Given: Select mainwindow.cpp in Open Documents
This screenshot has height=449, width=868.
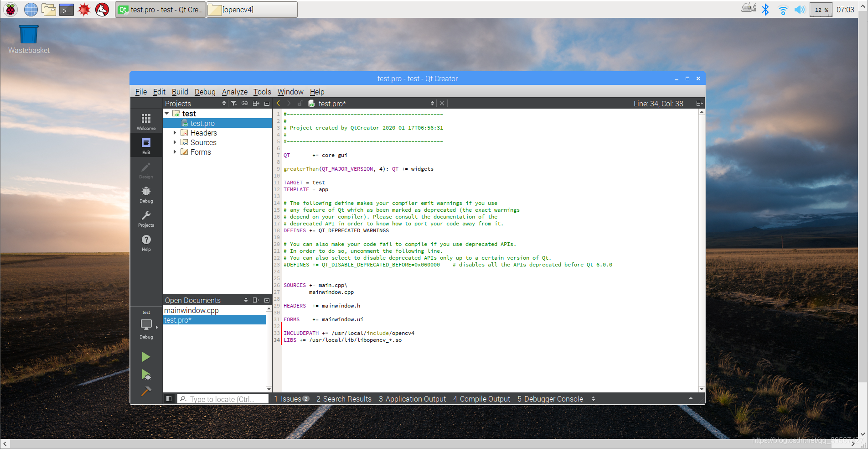Looking at the screenshot, I should click(214, 310).
